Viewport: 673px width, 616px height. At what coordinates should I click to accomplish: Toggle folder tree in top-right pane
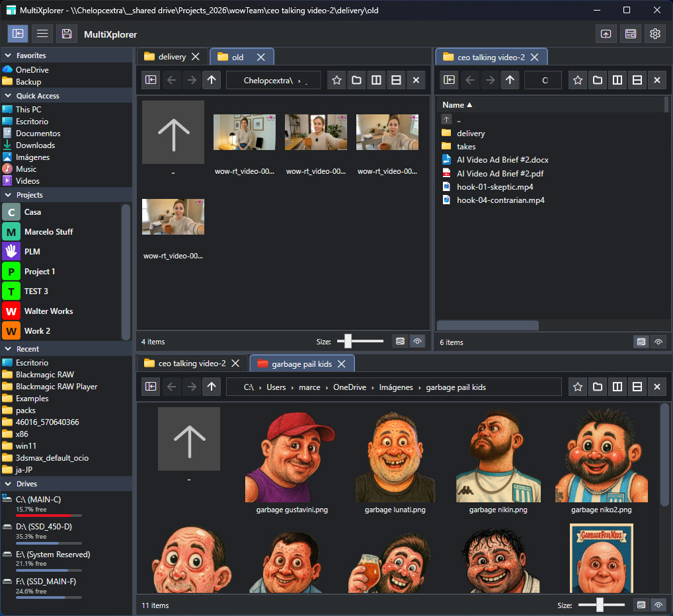coord(449,80)
